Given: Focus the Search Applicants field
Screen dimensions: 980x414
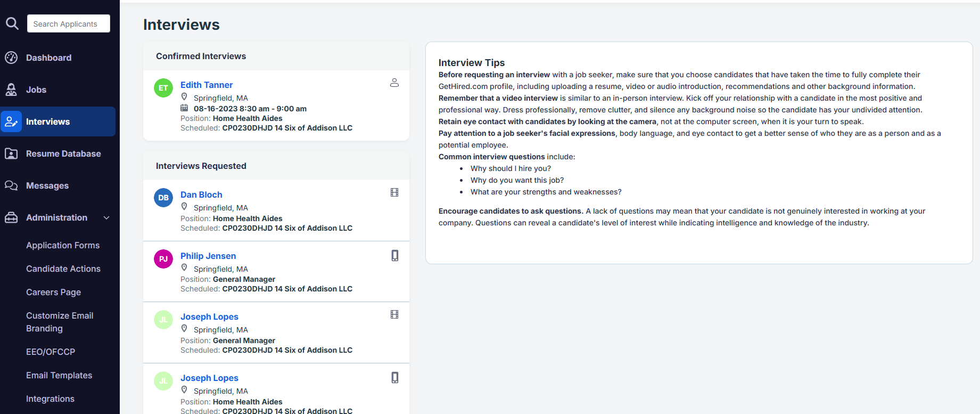Looking at the screenshot, I should 69,23.
